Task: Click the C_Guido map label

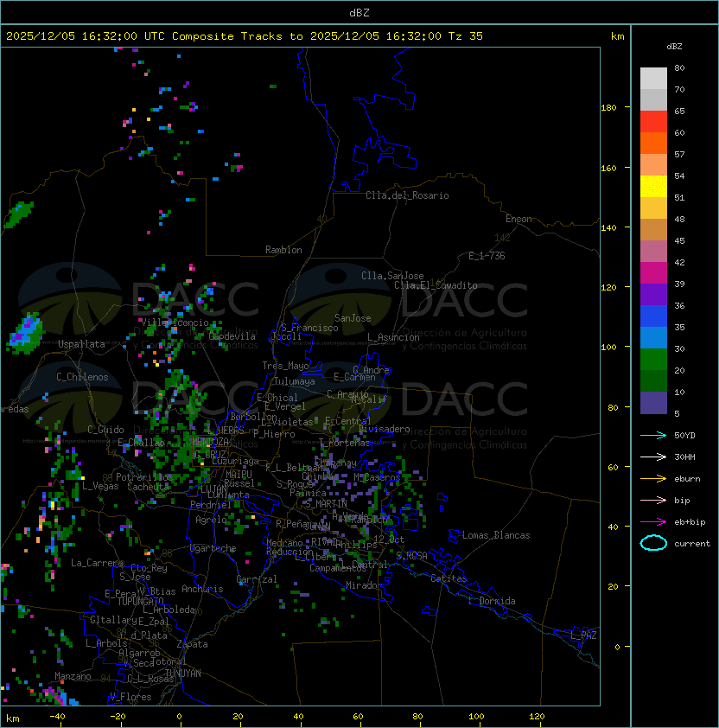Action: coord(105,430)
